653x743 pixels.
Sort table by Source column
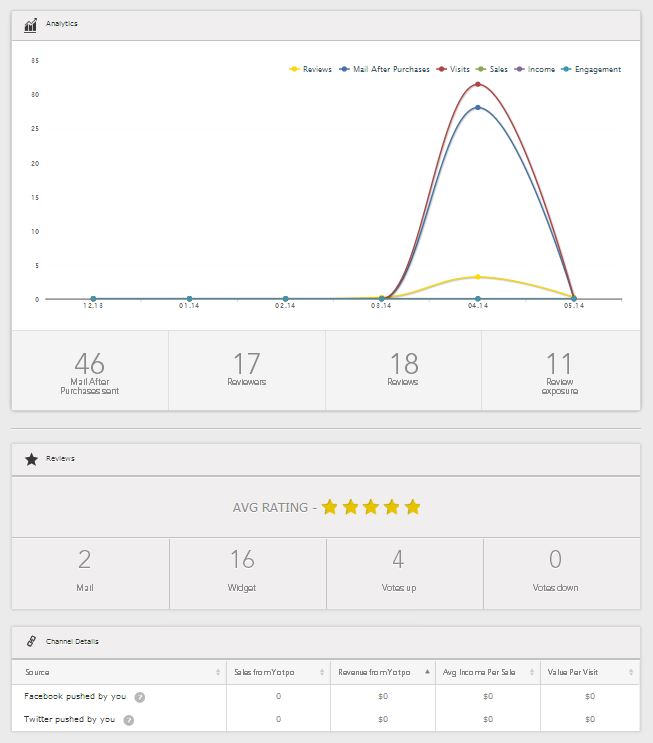tap(119, 672)
